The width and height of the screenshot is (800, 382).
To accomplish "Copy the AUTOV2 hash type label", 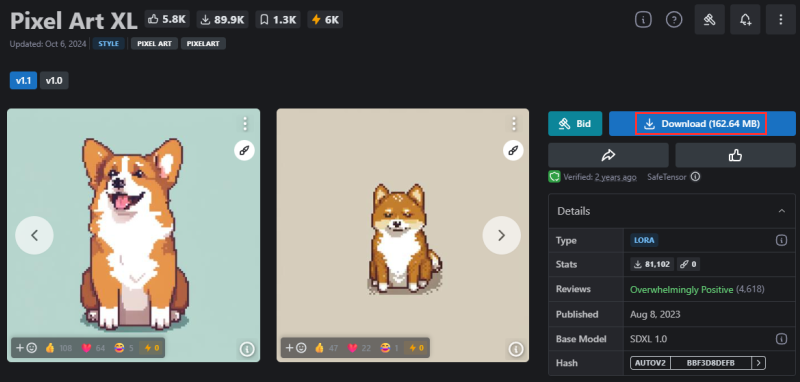I will click(x=650, y=363).
